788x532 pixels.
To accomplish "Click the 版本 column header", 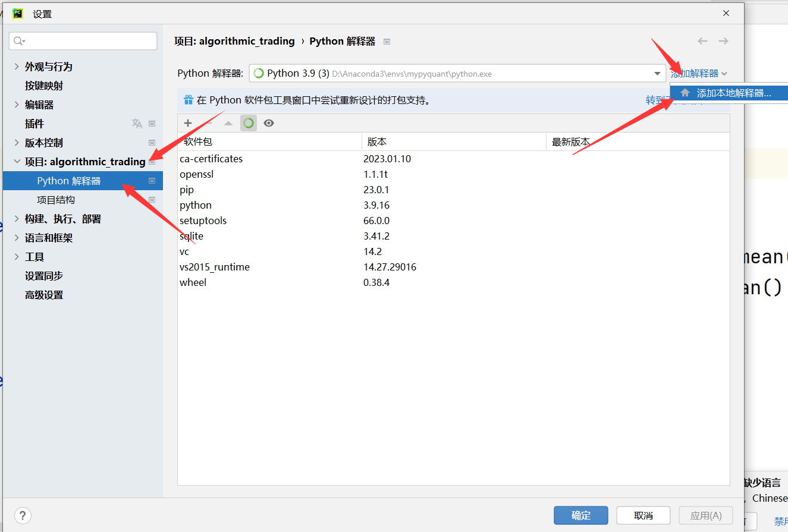I will pyautogui.click(x=454, y=142).
